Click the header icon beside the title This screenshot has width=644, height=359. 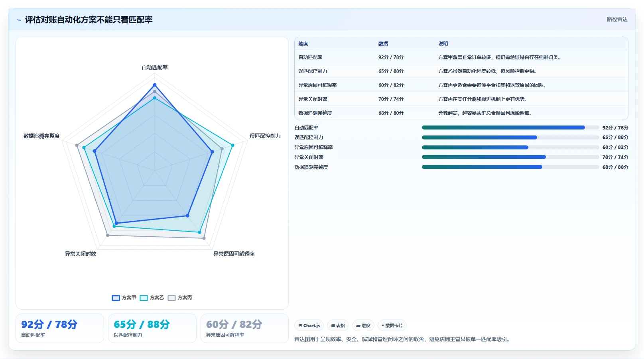19,20
